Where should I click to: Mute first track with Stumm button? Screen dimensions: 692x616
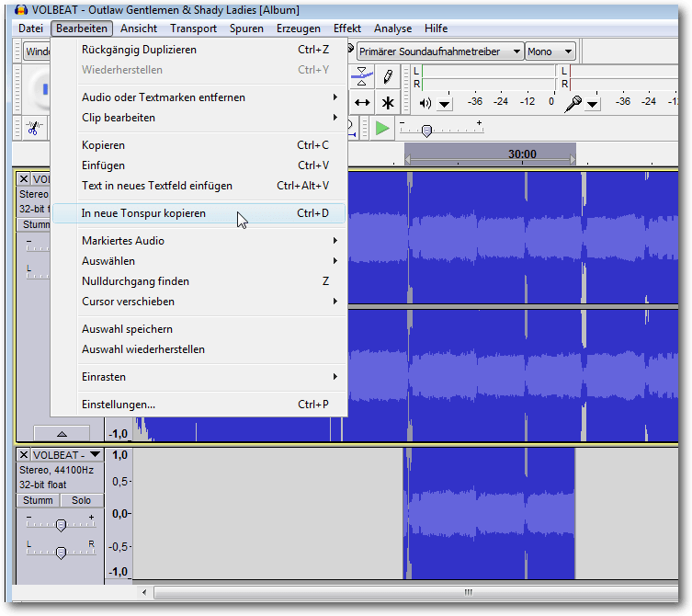[34, 224]
